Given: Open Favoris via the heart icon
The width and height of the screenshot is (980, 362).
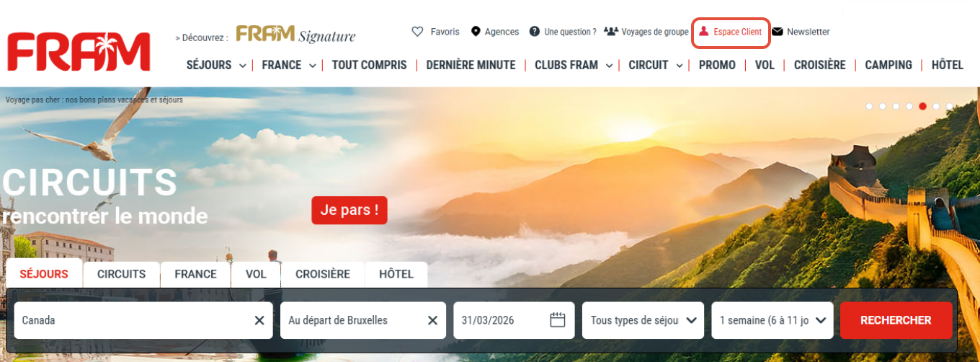Looking at the screenshot, I should [x=417, y=32].
